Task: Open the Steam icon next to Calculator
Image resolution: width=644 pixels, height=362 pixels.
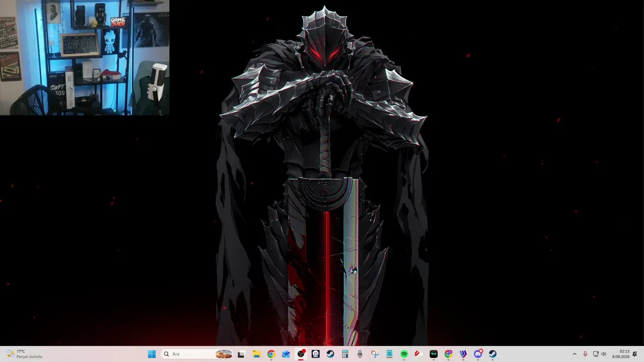Action: click(x=330, y=354)
